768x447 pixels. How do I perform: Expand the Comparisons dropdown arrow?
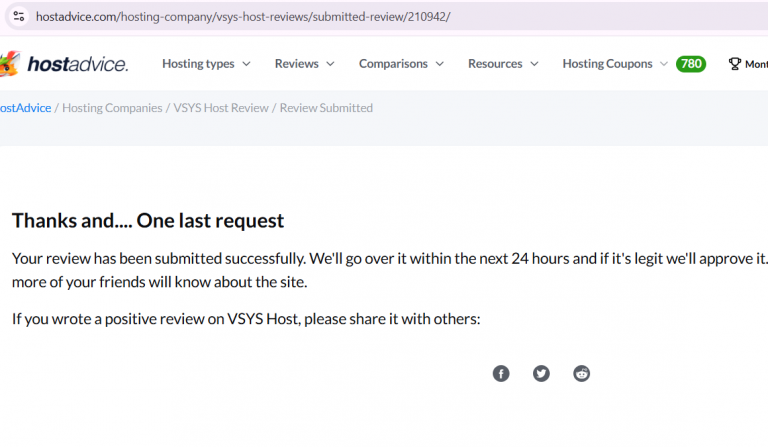point(440,64)
